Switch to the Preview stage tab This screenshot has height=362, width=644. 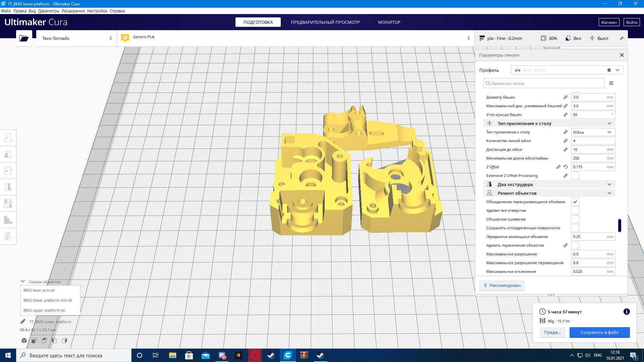point(325,22)
